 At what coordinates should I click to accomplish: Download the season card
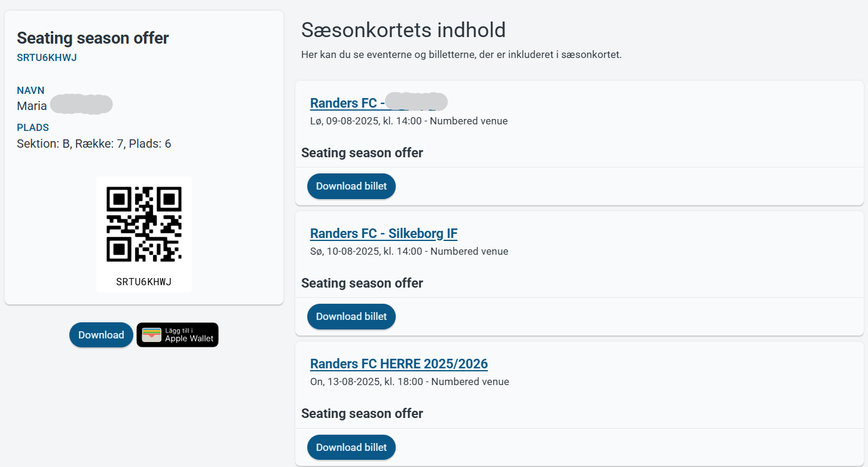[101, 335]
